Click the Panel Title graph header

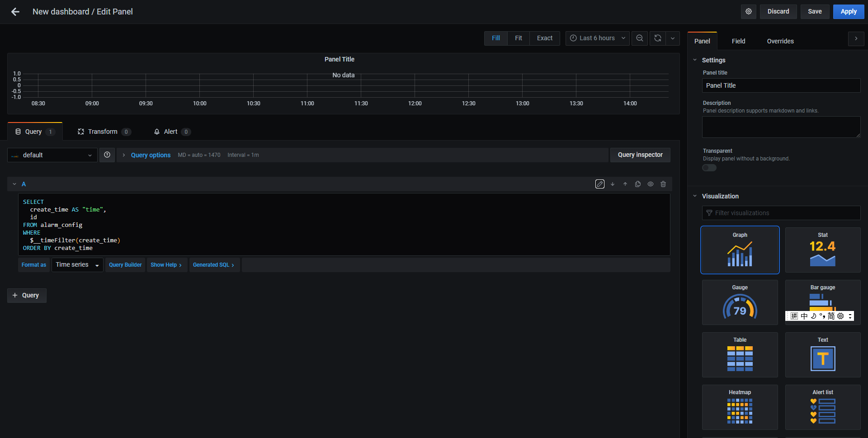click(x=340, y=59)
